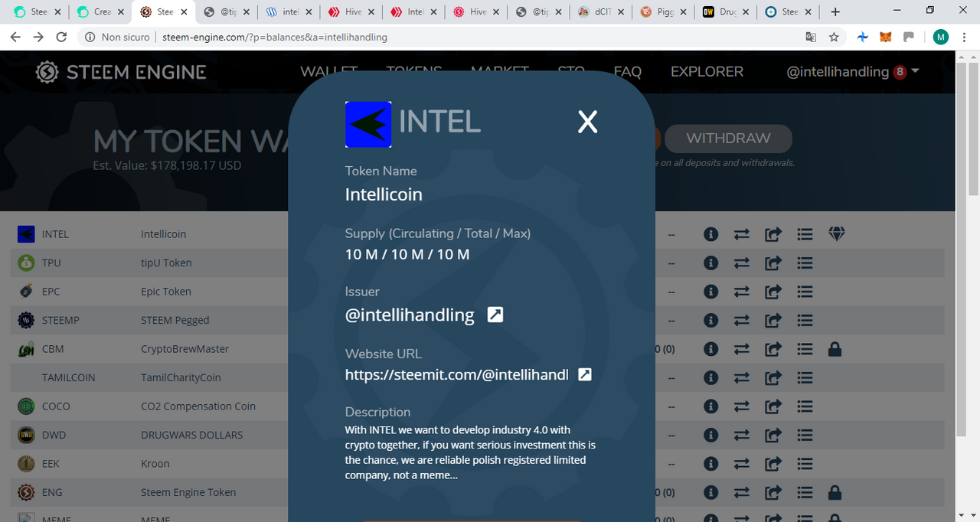Viewport: 980px width, 522px height.
Task: Click lock icon in ENG row
Action: point(835,492)
